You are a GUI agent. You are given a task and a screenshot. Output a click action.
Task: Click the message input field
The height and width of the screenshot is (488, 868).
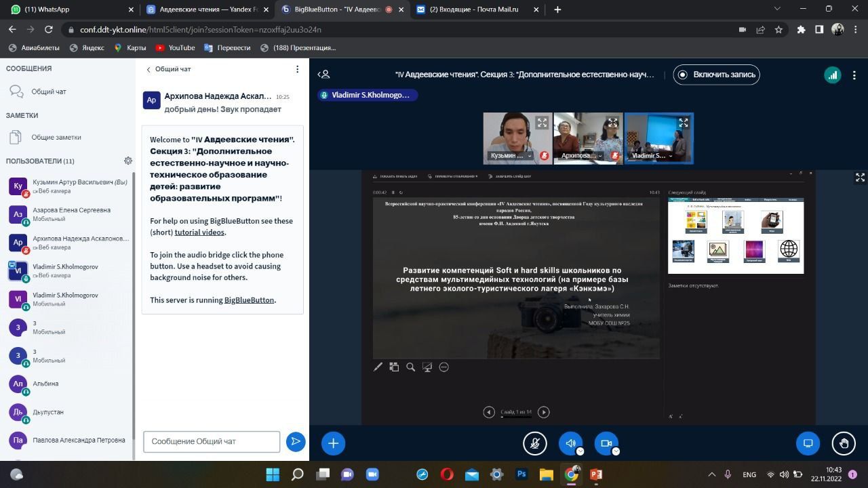(212, 441)
